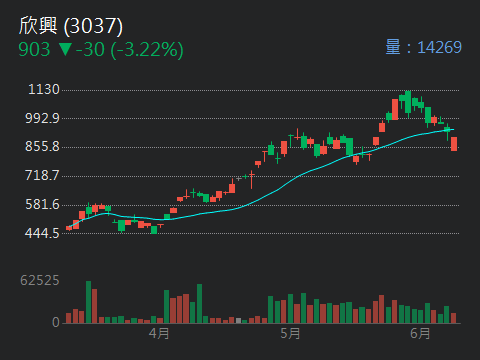The height and width of the screenshot is (360, 480).
Task: Click the tallest green volume bar in March
Action: 88,302
